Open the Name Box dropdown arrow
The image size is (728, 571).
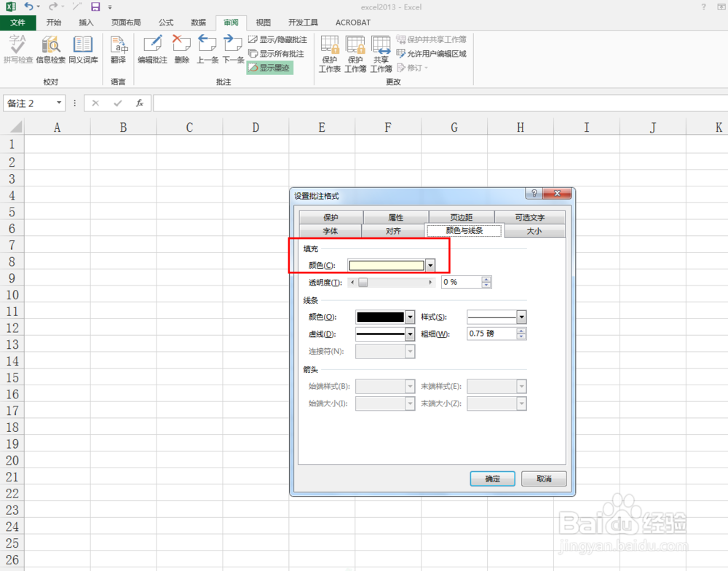click(59, 103)
